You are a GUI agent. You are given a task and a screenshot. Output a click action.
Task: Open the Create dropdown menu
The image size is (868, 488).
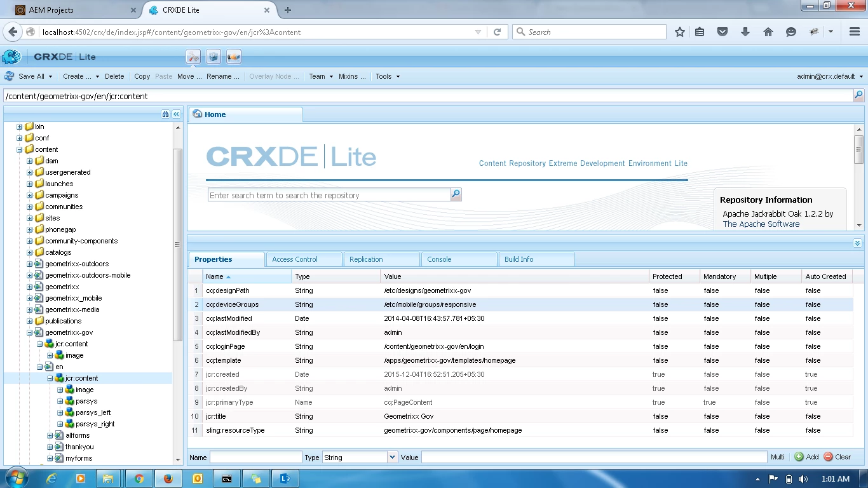(81, 76)
